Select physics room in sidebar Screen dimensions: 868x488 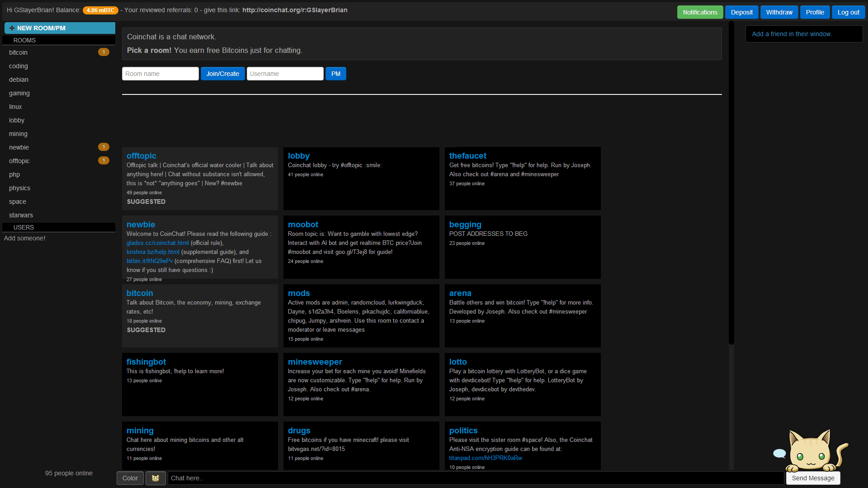pyautogui.click(x=19, y=188)
